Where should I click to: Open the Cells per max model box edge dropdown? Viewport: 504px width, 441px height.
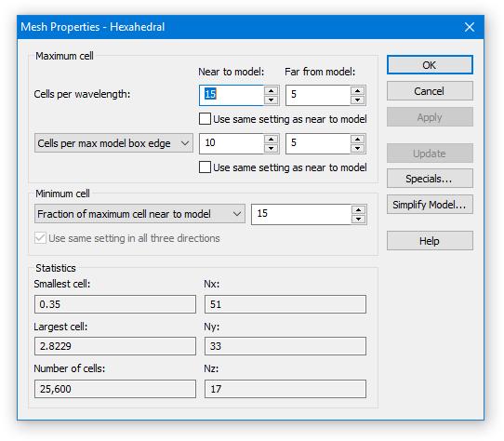tap(113, 143)
